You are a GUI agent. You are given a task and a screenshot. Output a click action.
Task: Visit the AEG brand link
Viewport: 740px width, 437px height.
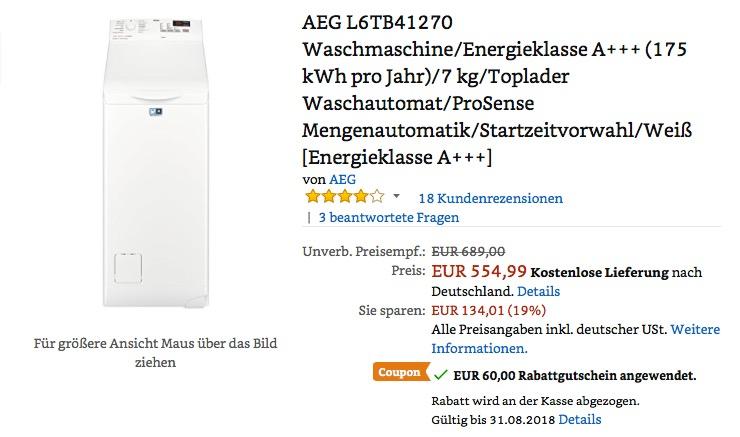tap(342, 179)
